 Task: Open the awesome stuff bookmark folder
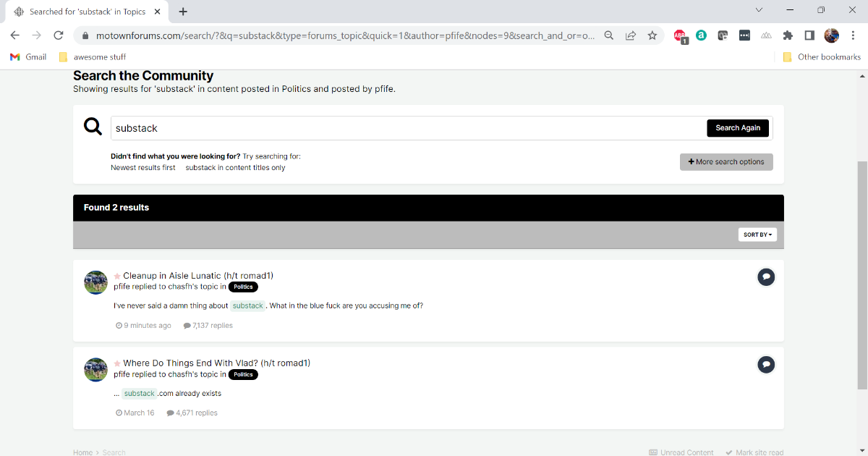[x=92, y=56]
